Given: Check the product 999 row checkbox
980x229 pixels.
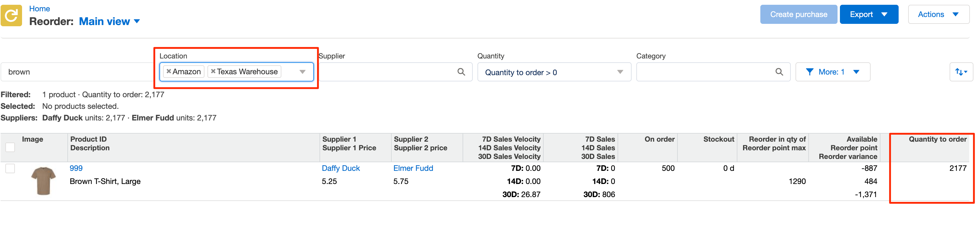Looking at the screenshot, I should (10, 168).
